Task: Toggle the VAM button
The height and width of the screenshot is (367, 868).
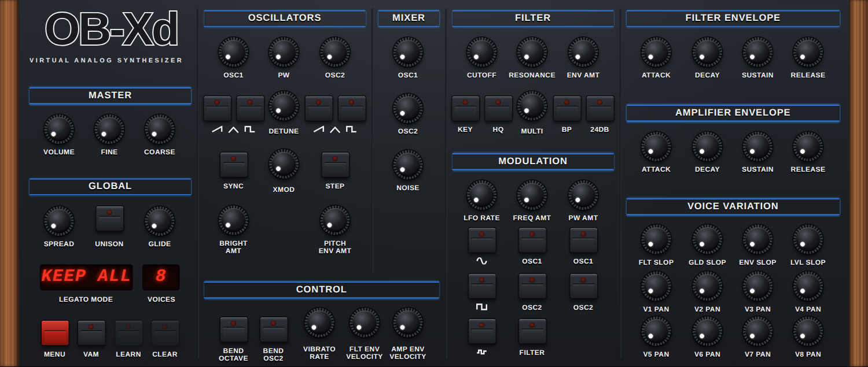Action: (91, 333)
